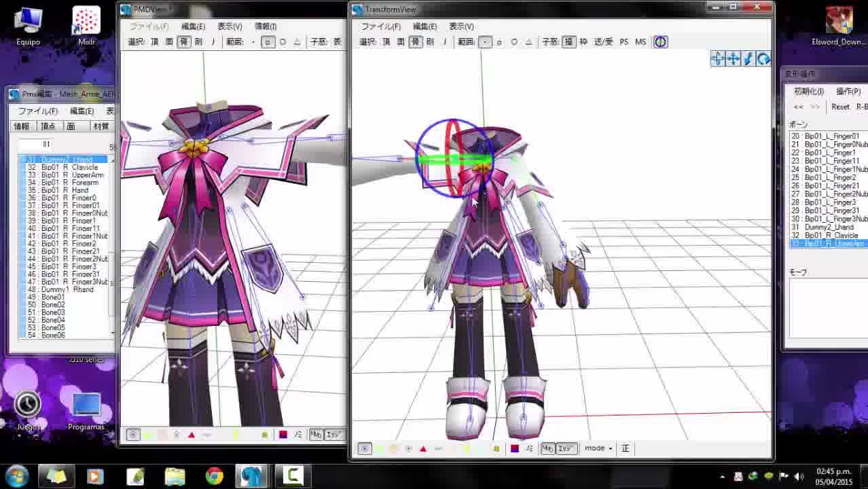Toggle the Mb button in TransformView bottom bar
Screen dimensions: 868x489
click(x=548, y=448)
